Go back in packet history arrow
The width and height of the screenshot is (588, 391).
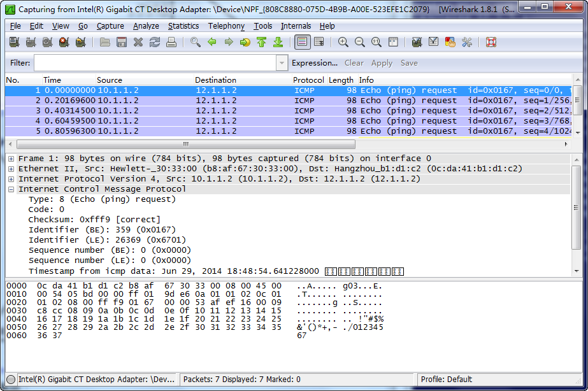click(212, 42)
